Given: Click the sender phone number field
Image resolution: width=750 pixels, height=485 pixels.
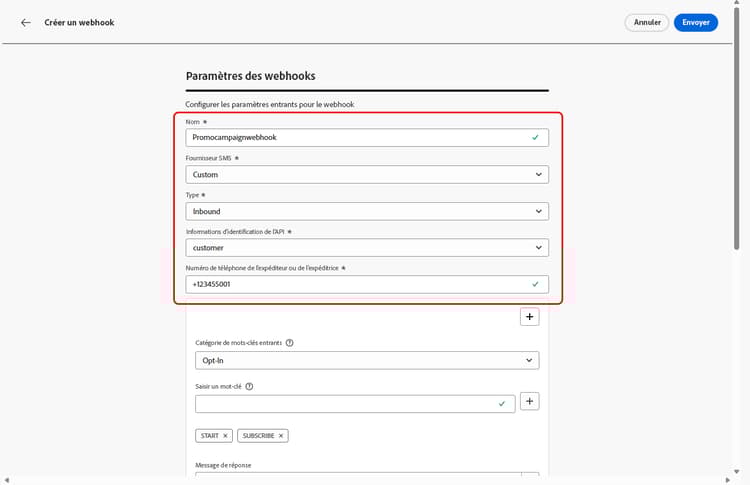Looking at the screenshot, I should point(355,284).
